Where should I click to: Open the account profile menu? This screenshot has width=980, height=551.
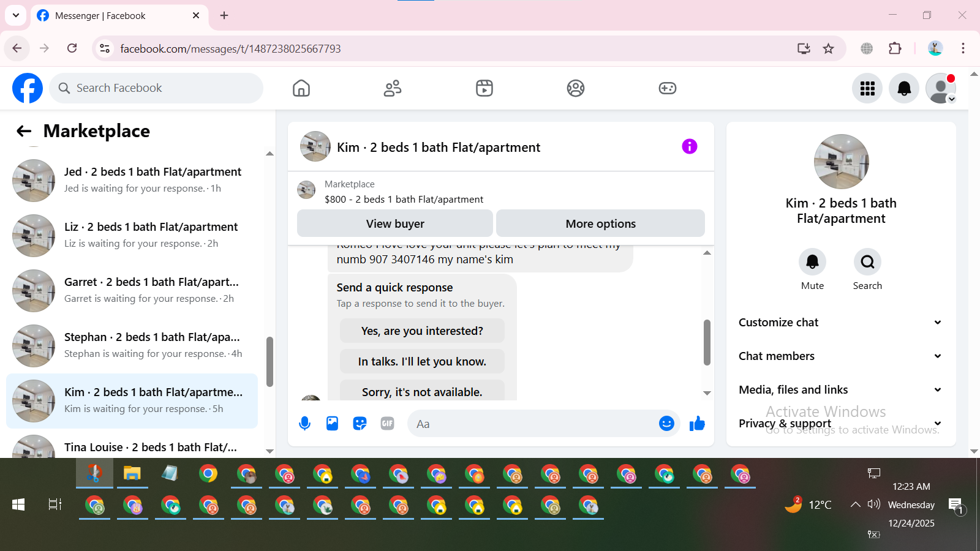pos(941,88)
